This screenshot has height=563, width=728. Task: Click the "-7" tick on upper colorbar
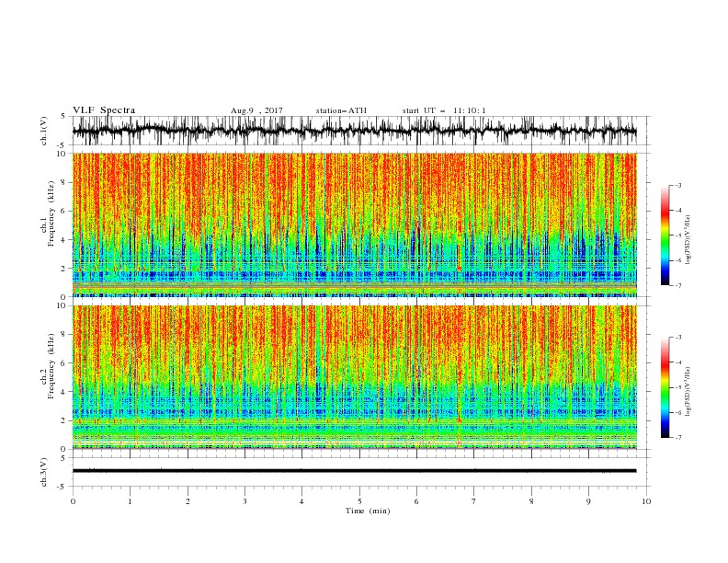pos(677,285)
